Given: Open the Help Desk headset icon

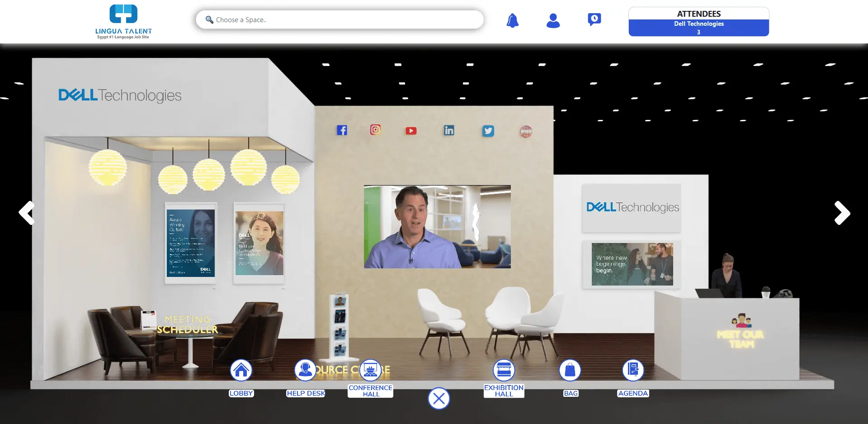Looking at the screenshot, I should 305,370.
